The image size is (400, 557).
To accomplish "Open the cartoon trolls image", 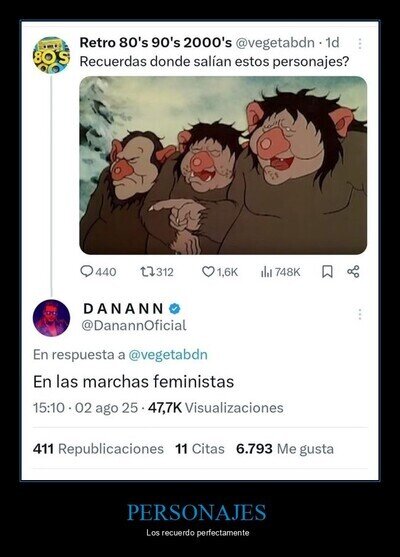I will pyautogui.click(x=223, y=165).
